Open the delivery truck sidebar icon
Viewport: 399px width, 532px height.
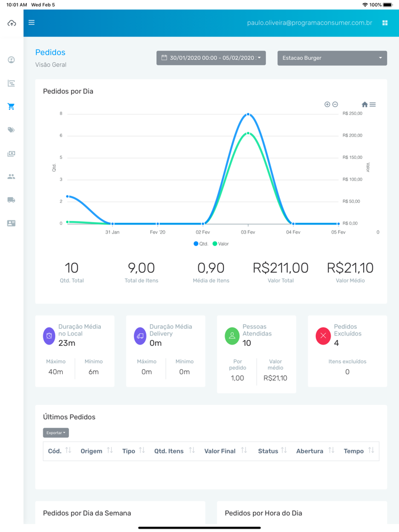pos(11,200)
